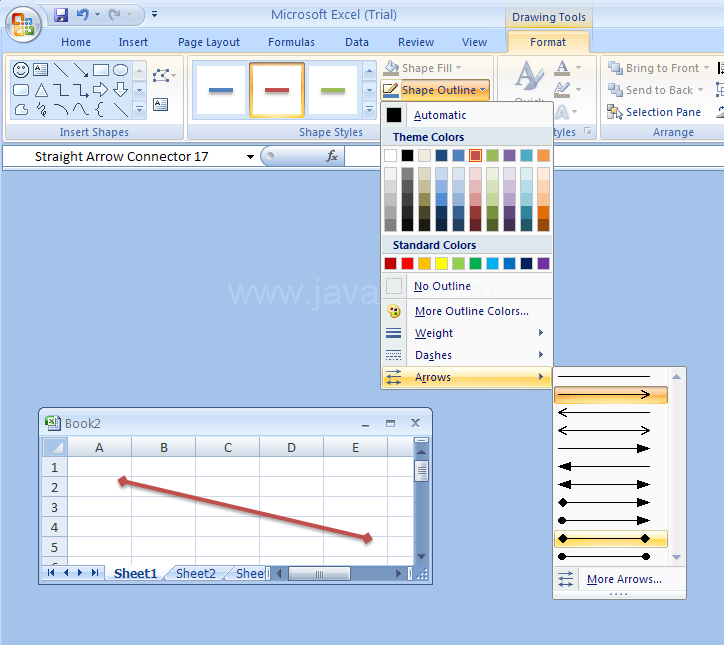Click the Office Button orb
The width and height of the screenshot is (724, 645).
click(x=23, y=24)
